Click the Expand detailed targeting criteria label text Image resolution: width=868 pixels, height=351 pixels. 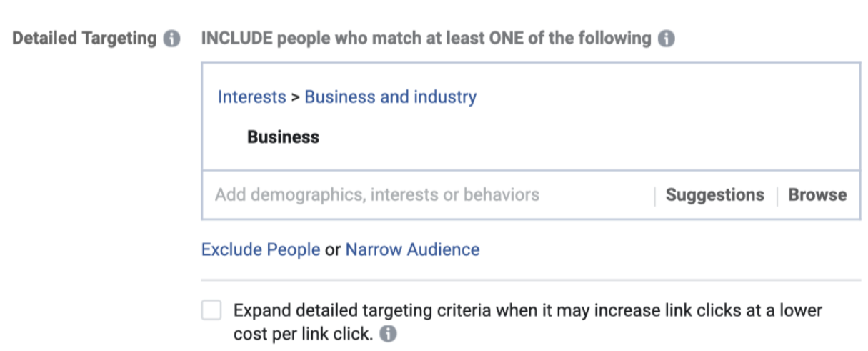pyautogui.click(x=527, y=311)
